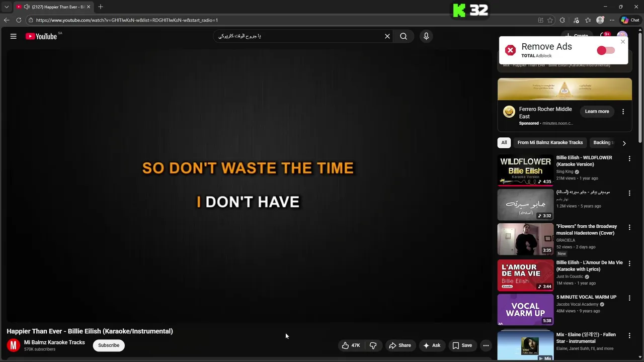Open Hadestown Flowers cover thumbnail
The image size is (644, 362).
pyautogui.click(x=525, y=239)
